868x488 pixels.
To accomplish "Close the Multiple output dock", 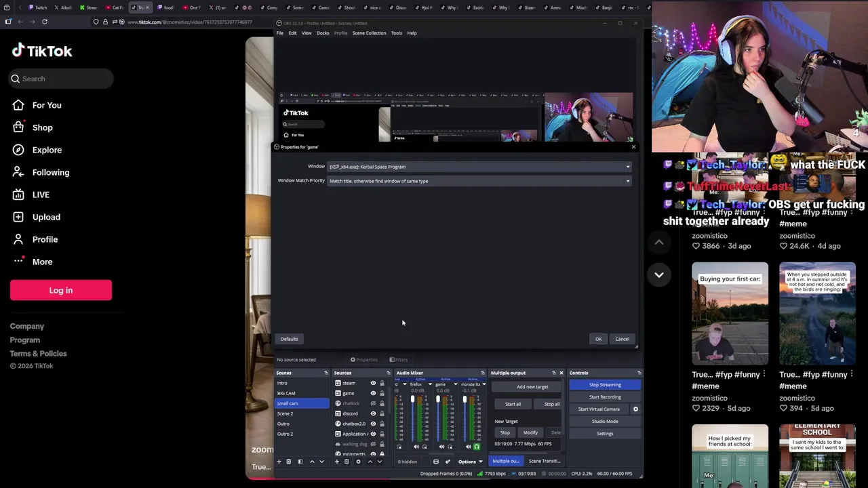I will coord(561,373).
